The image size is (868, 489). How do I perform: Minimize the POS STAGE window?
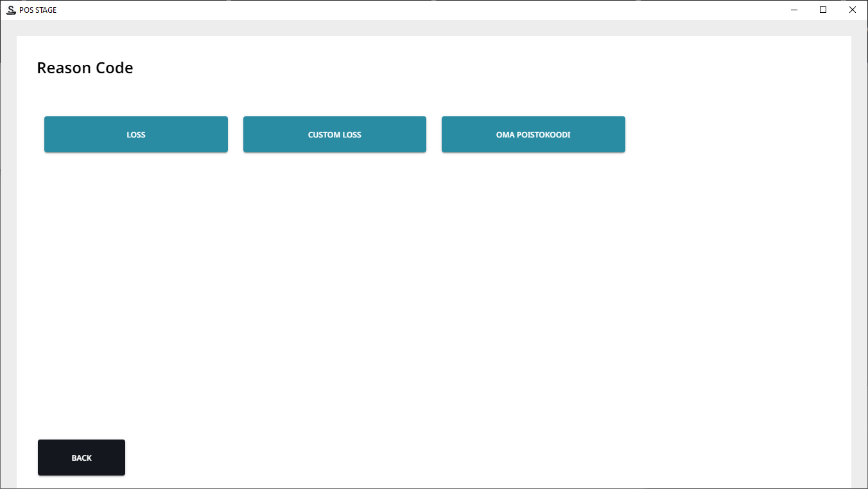tap(794, 10)
